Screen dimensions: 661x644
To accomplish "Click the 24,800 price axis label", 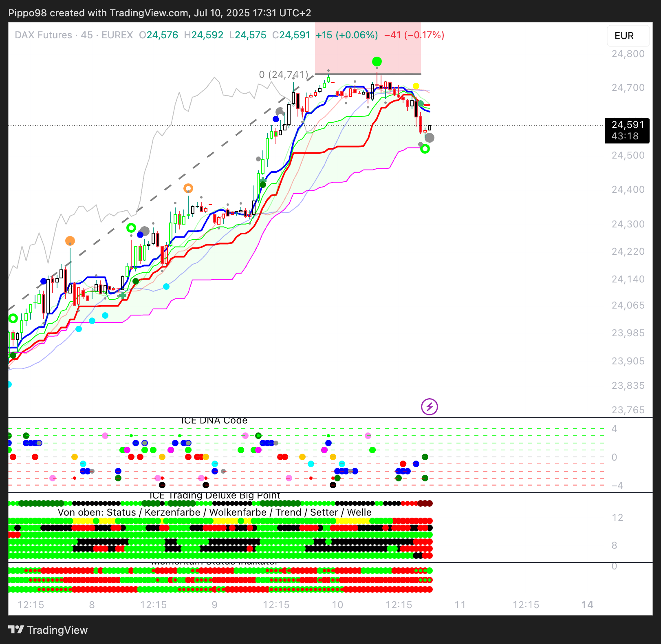I will 628,54.
